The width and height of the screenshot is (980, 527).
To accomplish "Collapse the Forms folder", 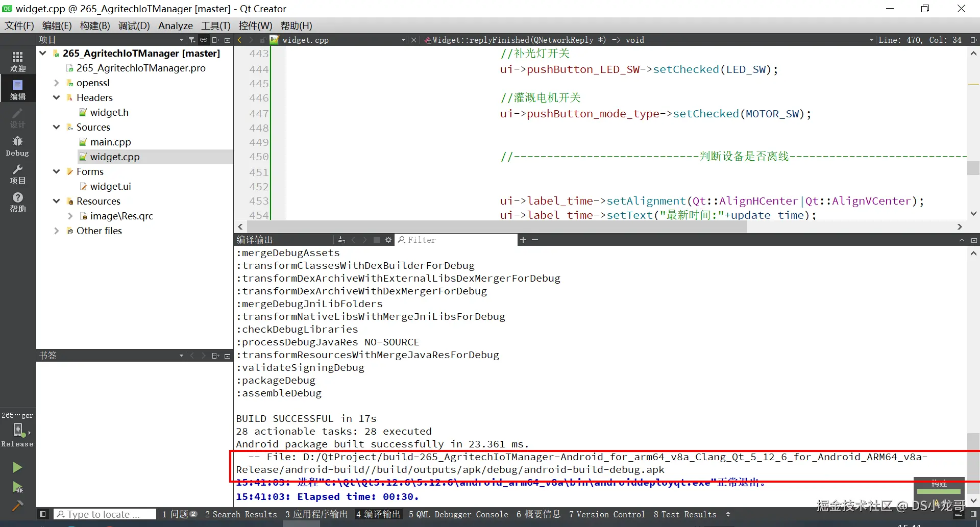I will coord(57,171).
